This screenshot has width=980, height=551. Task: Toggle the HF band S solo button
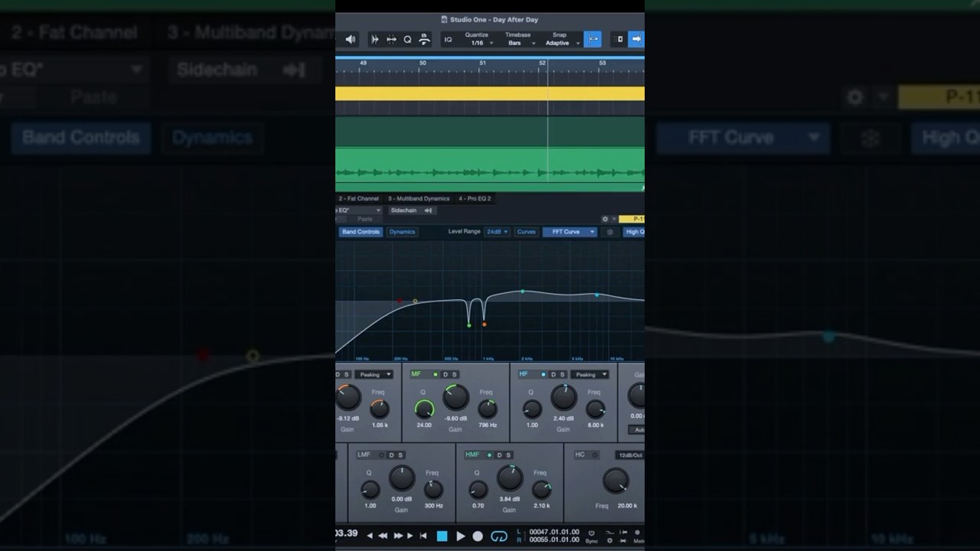pos(562,374)
